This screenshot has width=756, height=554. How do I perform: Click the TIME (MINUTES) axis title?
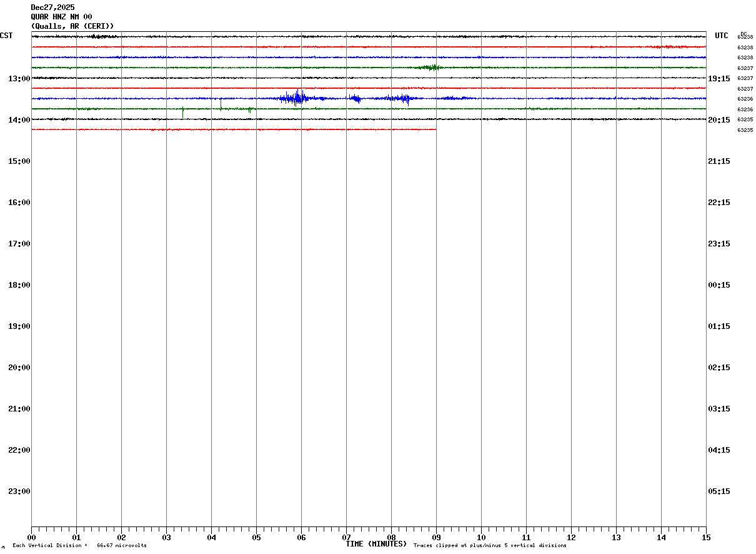376,544
